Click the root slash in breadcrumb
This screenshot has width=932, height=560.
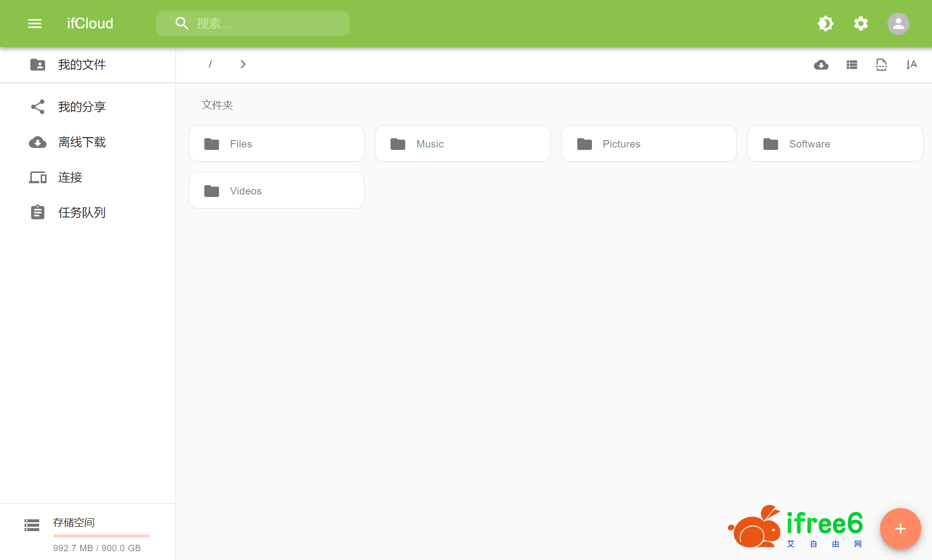(210, 64)
